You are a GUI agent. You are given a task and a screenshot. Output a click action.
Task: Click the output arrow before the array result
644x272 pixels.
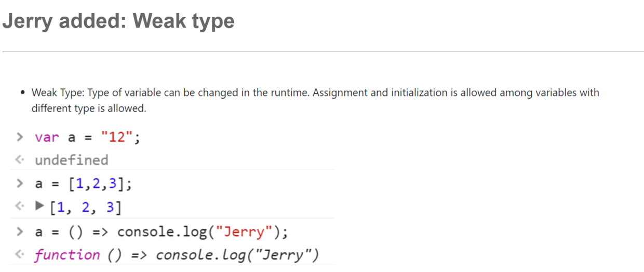coord(20,207)
